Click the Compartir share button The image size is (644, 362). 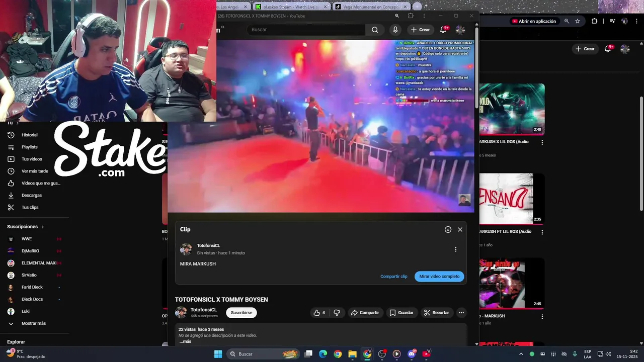pos(365,313)
